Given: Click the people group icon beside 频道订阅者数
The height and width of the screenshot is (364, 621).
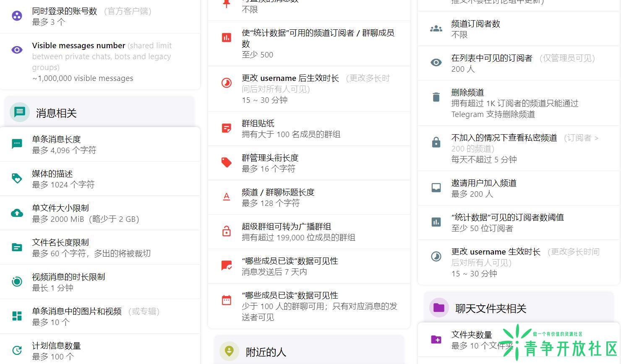Looking at the screenshot, I should [436, 29].
